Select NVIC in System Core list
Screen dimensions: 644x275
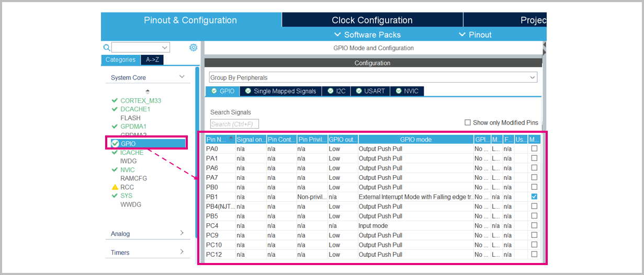tap(128, 170)
